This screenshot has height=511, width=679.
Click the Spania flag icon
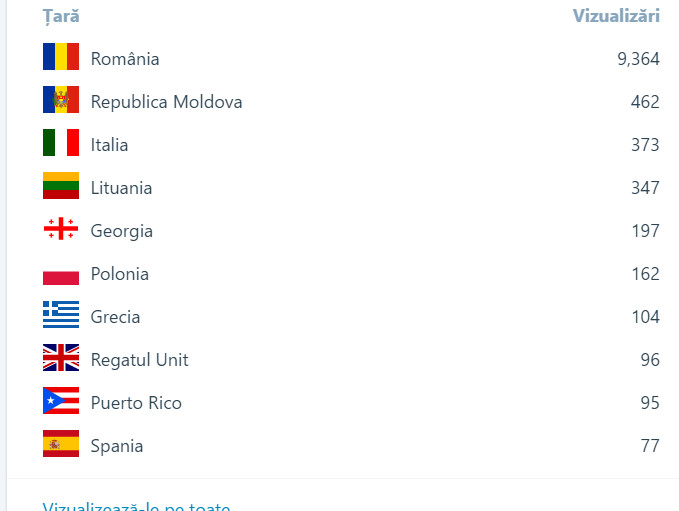[x=60, y=445]
